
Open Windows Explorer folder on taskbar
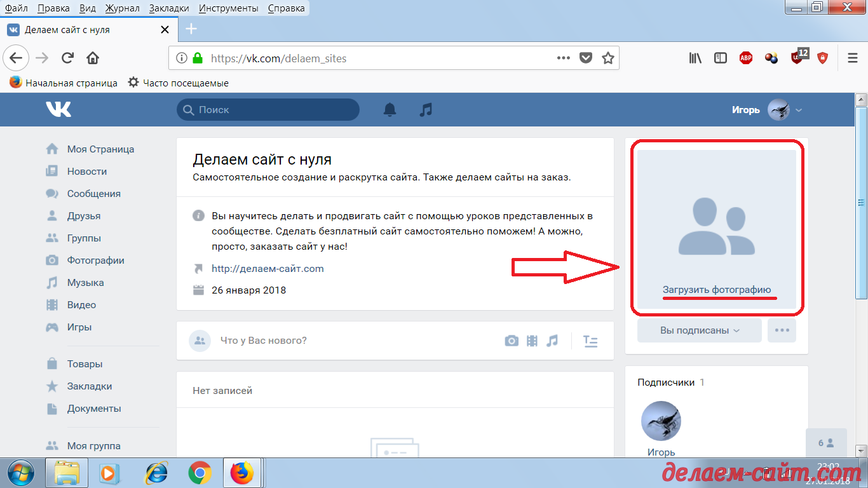pyautogui.click(x=67, y=473)
